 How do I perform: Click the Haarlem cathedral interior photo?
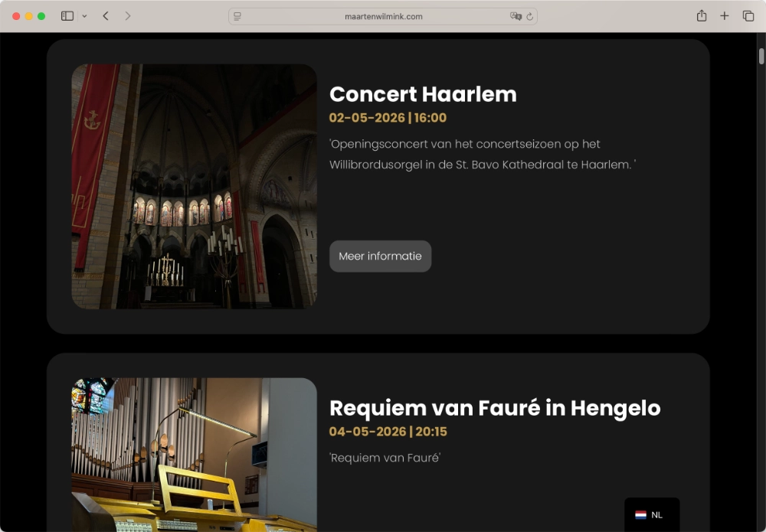tap(194, 186)
